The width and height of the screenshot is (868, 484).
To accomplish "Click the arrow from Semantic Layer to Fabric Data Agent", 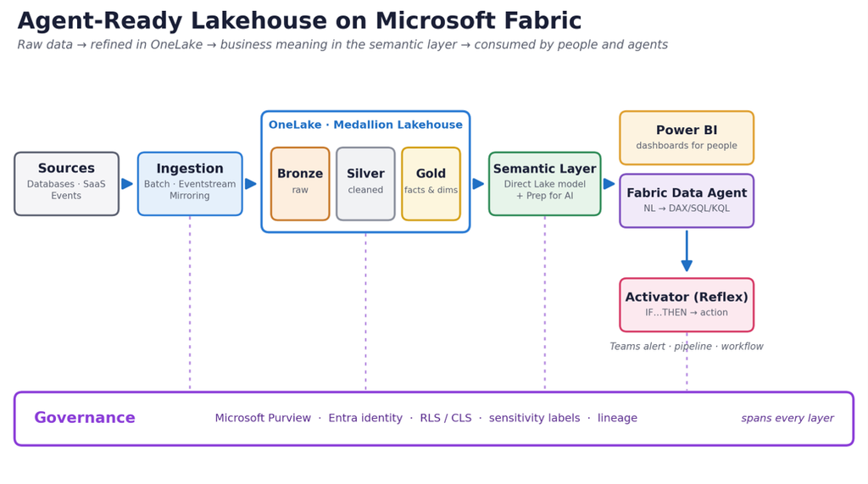I will tap(609, 184).
